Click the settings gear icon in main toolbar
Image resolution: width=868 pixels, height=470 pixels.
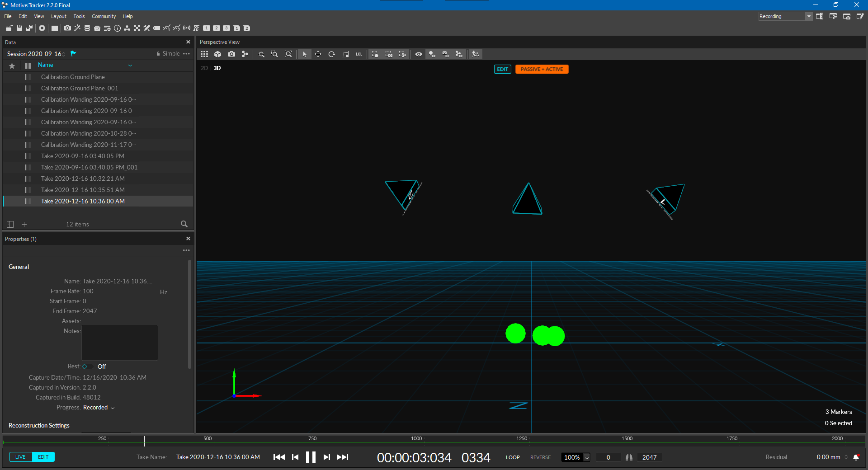point(42,28)
